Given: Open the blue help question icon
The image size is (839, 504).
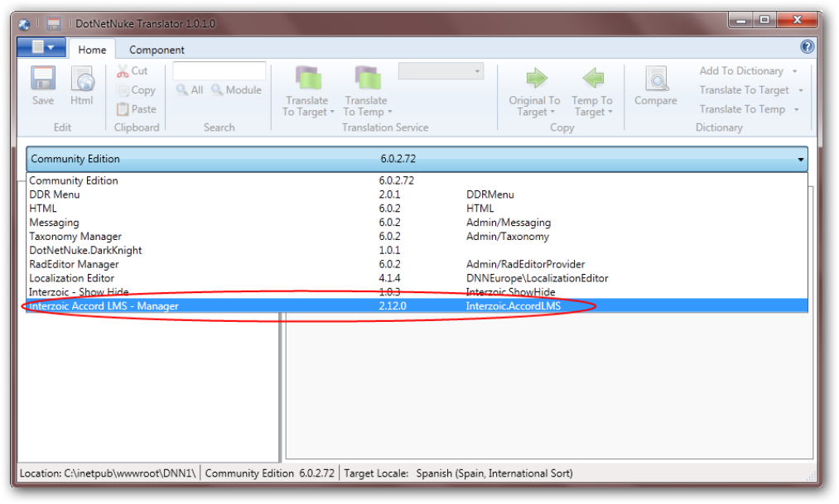Looking at the screenshot, I should coord(807,47).
